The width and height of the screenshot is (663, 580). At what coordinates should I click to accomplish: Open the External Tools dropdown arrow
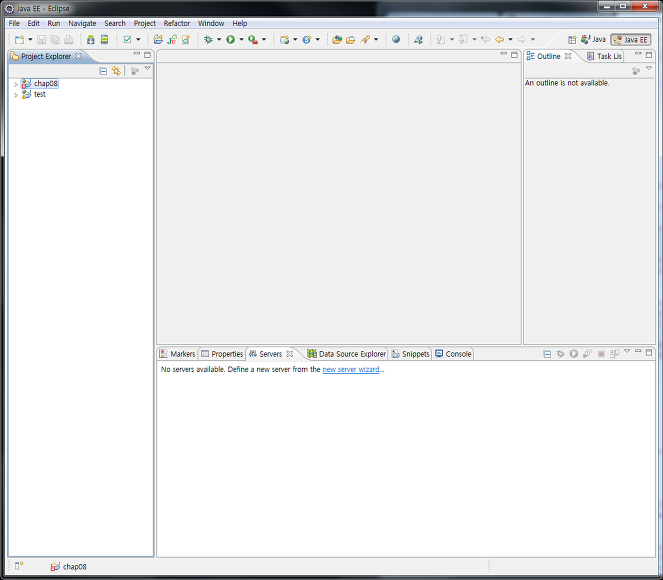(264, 40)
